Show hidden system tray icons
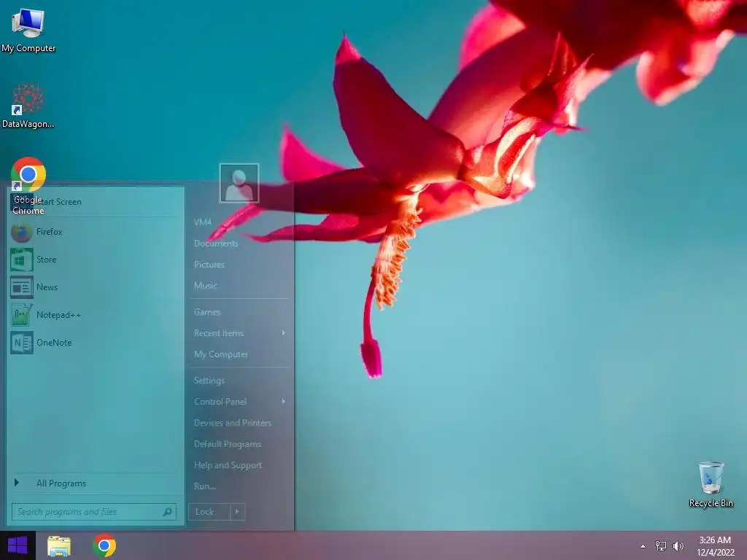This screenshot has height=560, width=747. pyautogui.click(x=643, y=546)
